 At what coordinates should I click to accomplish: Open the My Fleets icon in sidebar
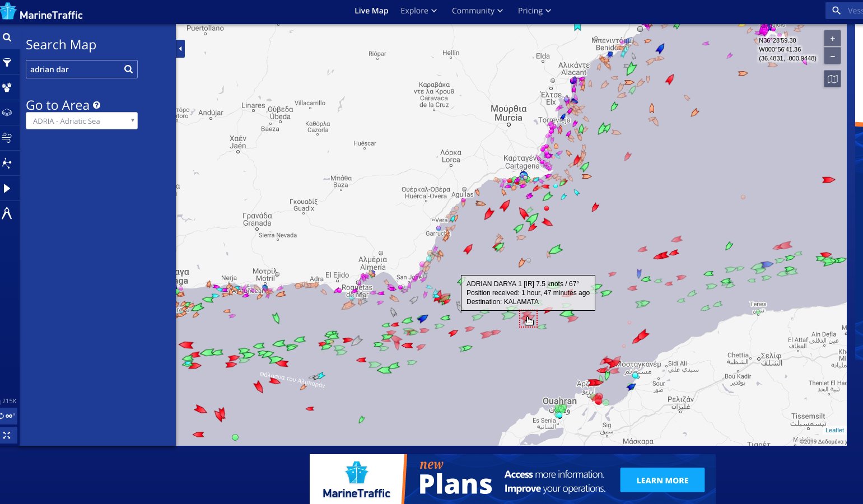coord(7,87)
